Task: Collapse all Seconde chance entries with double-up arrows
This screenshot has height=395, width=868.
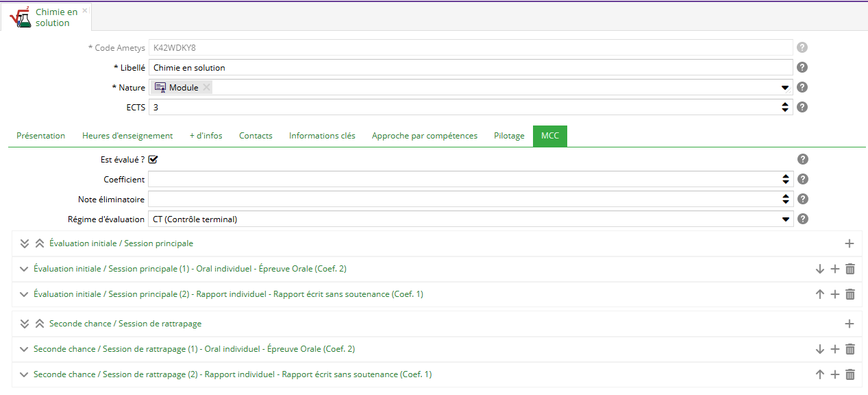Action: [40, 324]
